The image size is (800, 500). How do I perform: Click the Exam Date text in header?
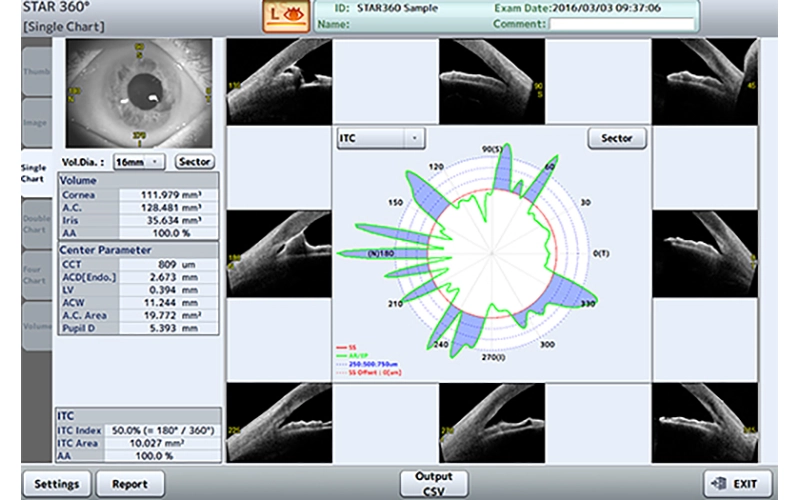pos(577,8)
